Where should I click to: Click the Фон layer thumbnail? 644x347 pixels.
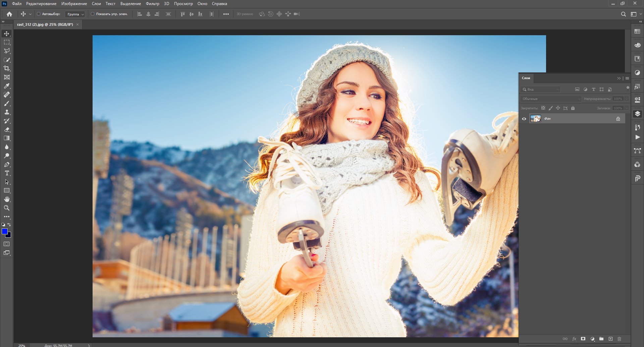point(535,119)
